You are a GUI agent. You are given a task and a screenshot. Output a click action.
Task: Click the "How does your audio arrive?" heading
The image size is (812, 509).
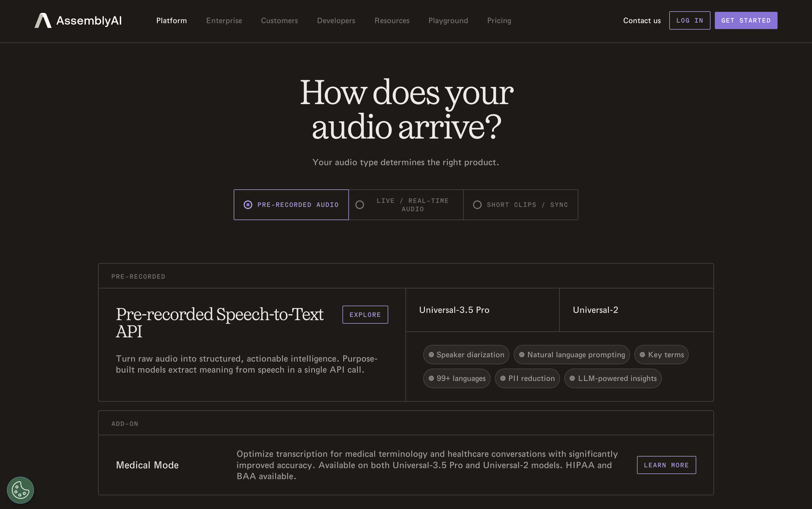pyautogui.click(x=406, y=109)
